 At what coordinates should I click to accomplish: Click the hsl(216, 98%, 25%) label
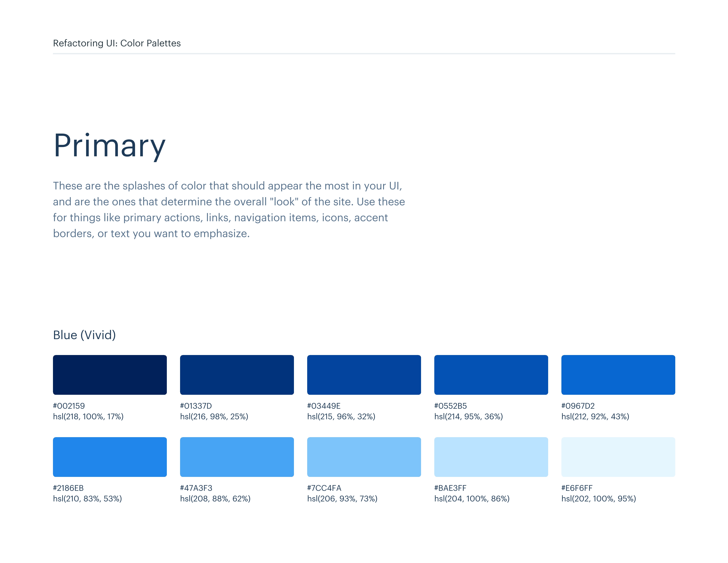[x=214, y=417]
